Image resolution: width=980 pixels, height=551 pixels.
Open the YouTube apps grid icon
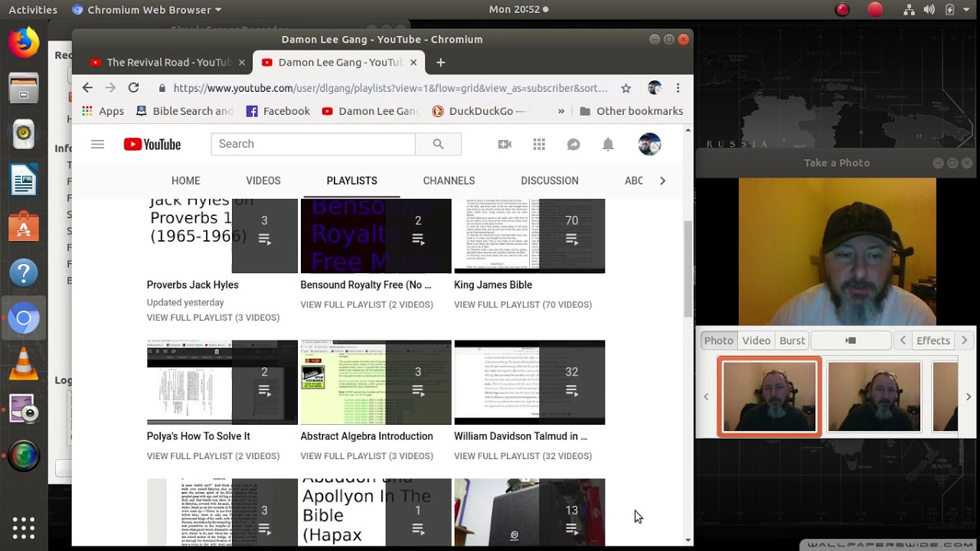(x=539, y=144)
